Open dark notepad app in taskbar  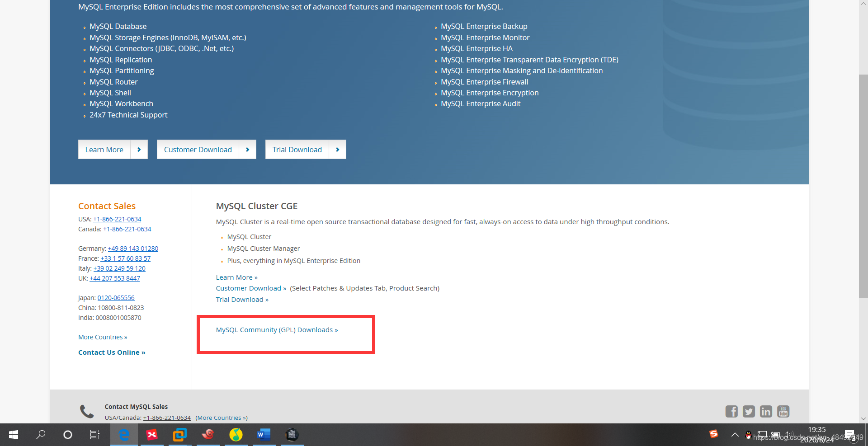[x=292, y=435]
